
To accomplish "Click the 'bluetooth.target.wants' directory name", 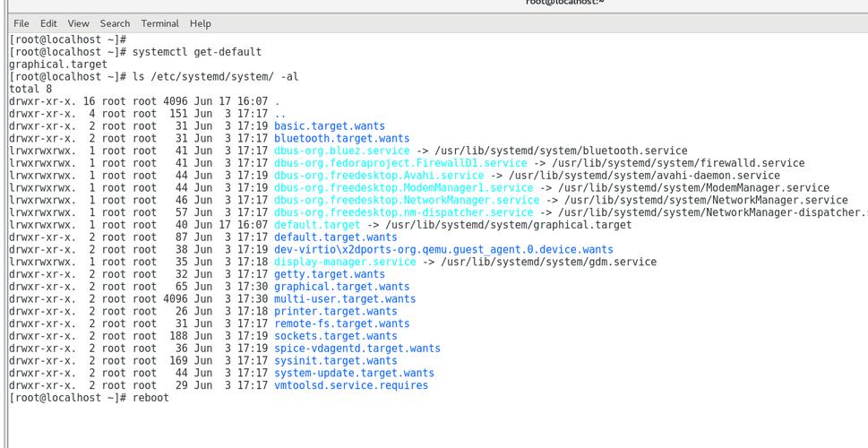I will pos(341,139).
